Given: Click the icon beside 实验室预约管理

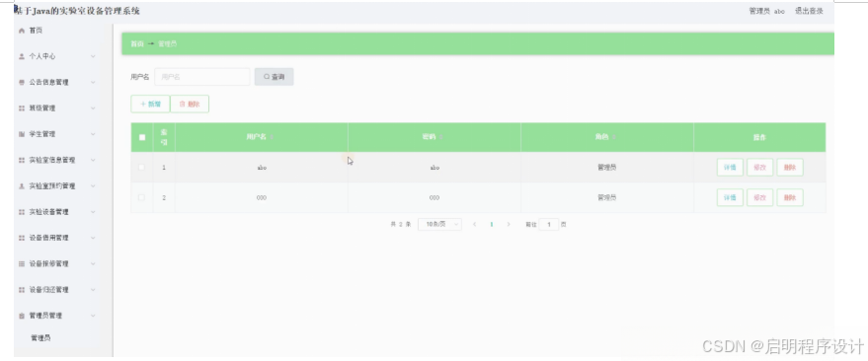Looking at the screenshot, I should 22,186.
